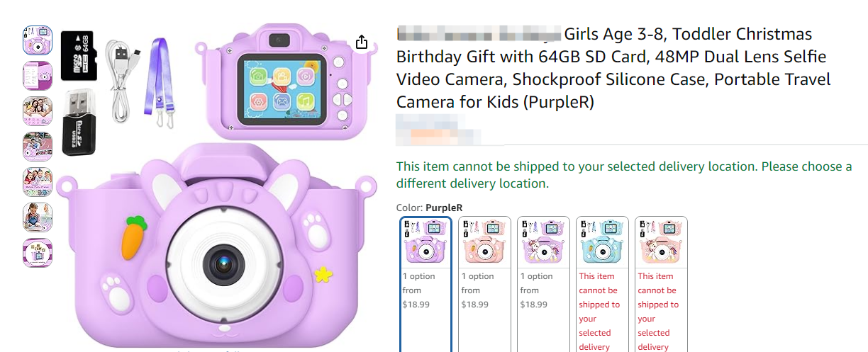Open the second gallery thumbnail showing specs
The image size is (868, 352).
pyautogui.click(x=38, y=76)
